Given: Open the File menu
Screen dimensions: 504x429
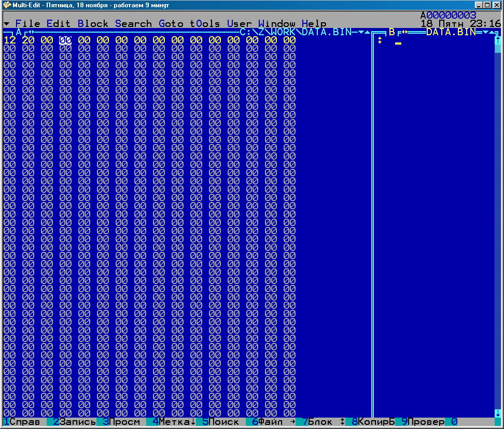Looking at the screenshot, I should point(27,24).
